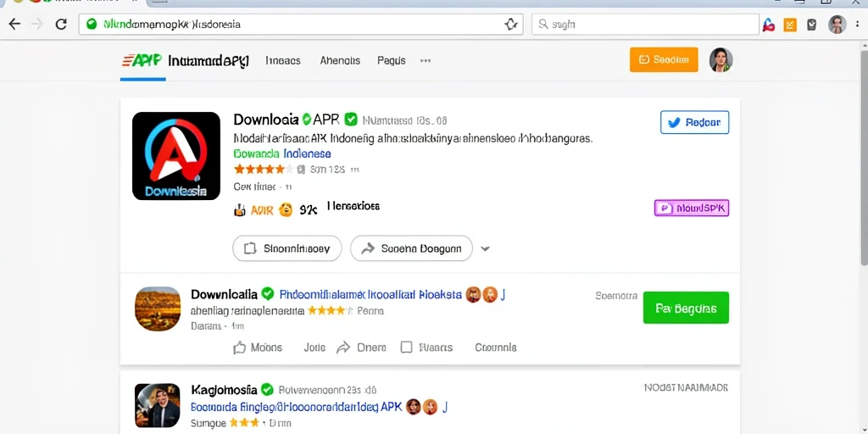Open the Ahenoiis nav item
Screen dimensions: 868x434
pos(340,61)
